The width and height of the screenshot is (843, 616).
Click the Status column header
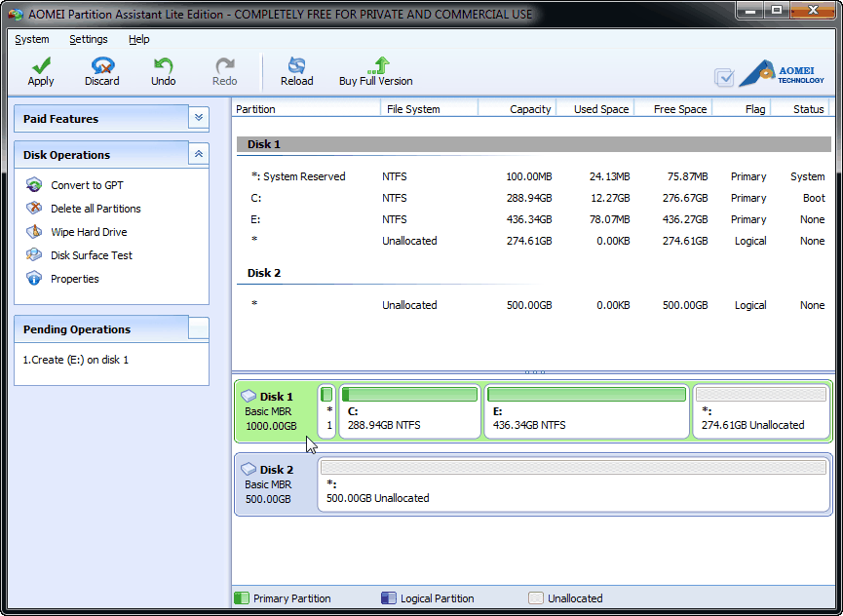(x=800, y=108)
